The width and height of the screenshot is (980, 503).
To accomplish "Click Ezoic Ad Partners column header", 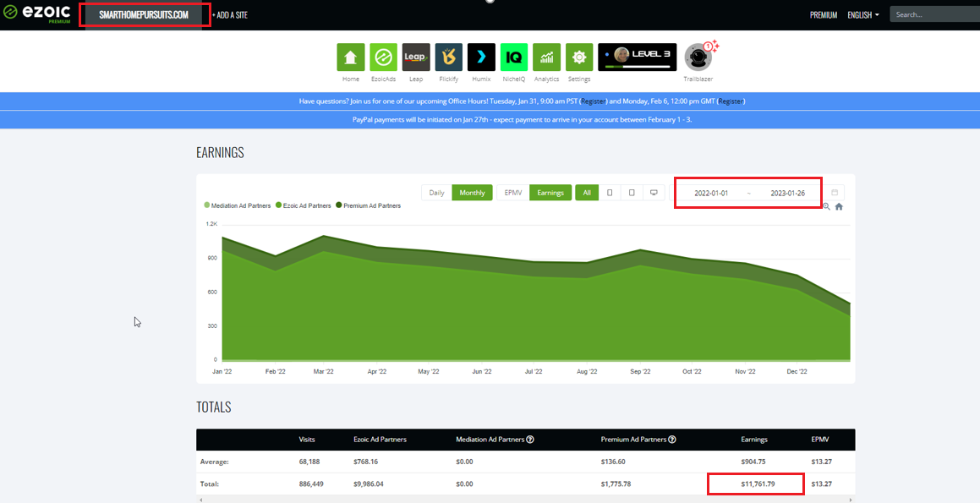I will click(x=380, y=440).
